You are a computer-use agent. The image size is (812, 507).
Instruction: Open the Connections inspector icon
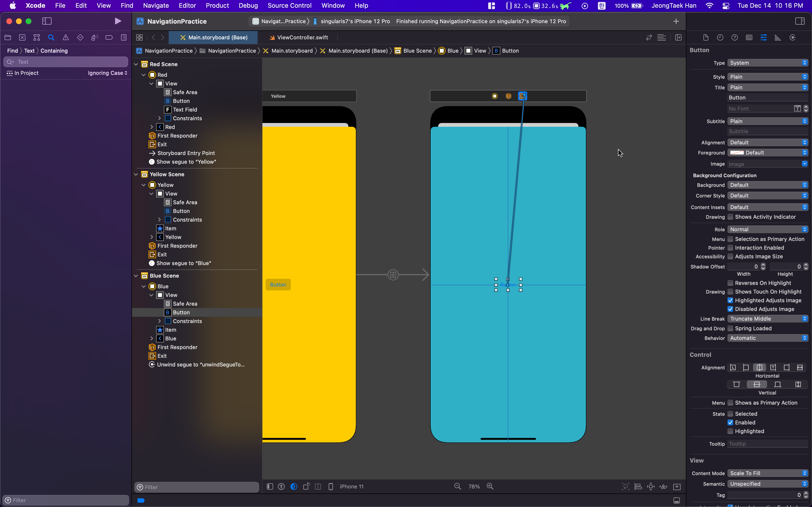pyautogui.click(x=792, y=38)
